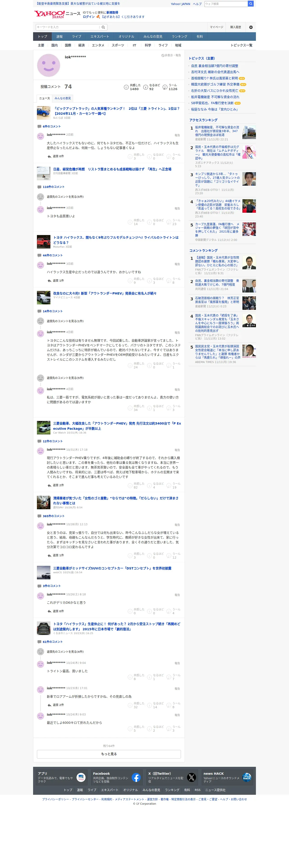This screenshot has width=289, height=868.
Task: Click the X (Twitter) icon in footer
Action: coord(192,777)
